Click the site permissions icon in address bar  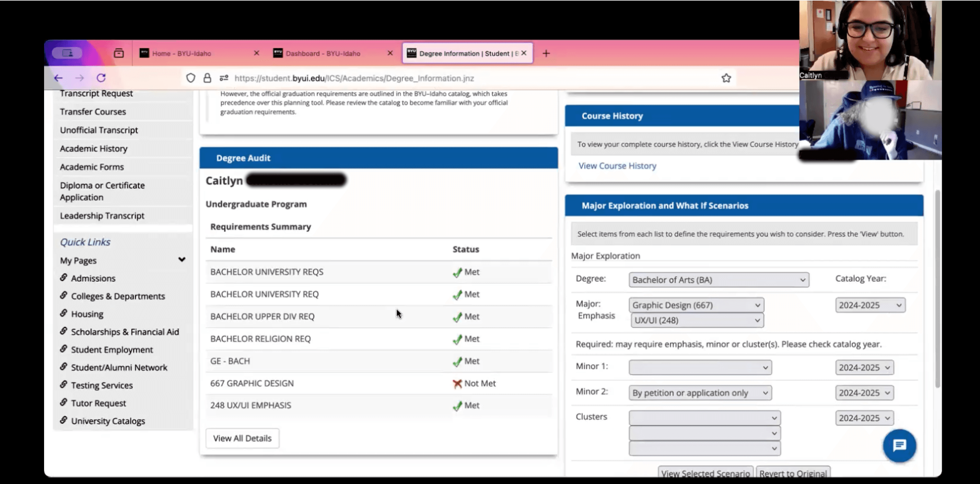tap(224, 78)
